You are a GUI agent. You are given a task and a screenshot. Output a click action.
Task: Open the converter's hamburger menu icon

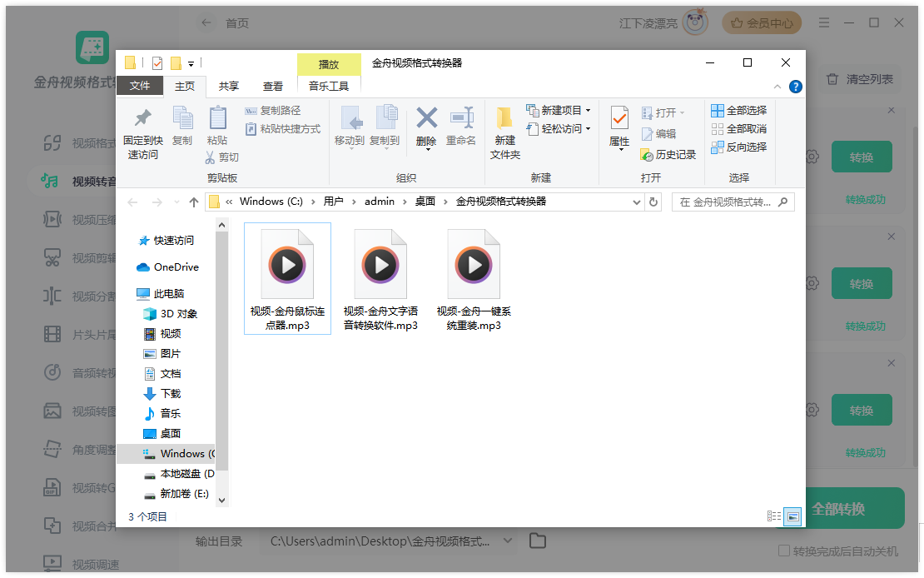click(x=824, y=22)
